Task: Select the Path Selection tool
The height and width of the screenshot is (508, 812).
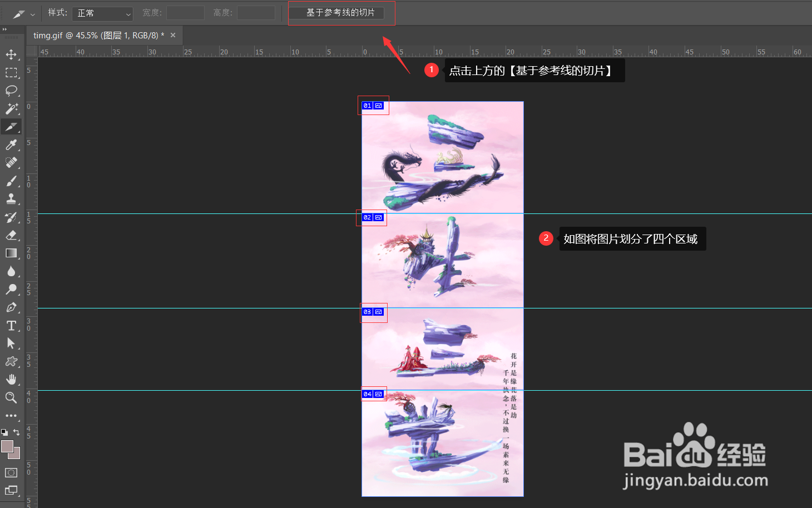Action: click(x=11, y=343)
